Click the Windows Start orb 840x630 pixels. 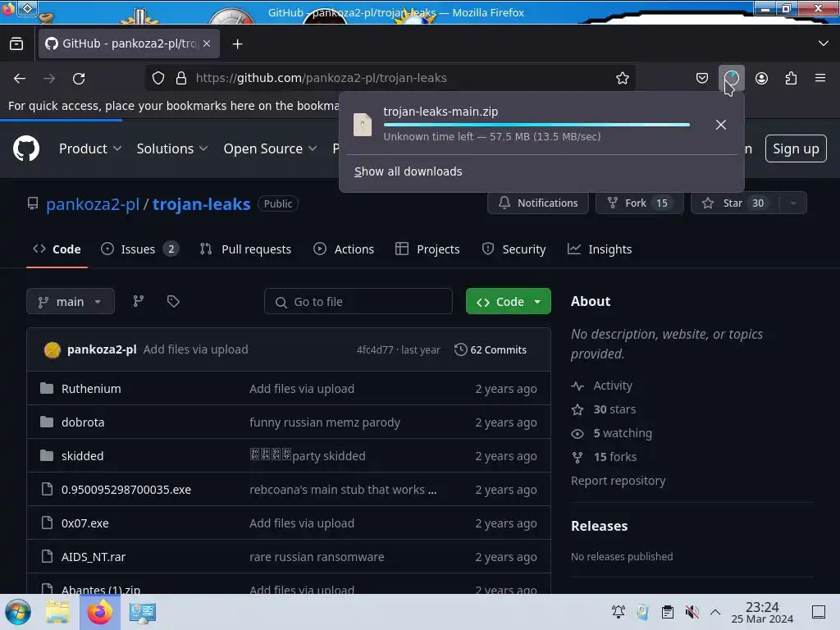(18, 612)
